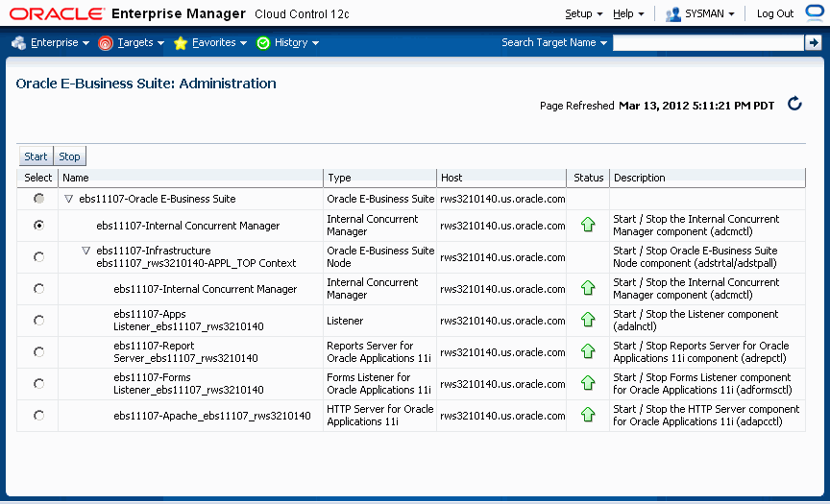Open the Help menu
Viewport: 830px width, 504px height.
click(628, 13)
